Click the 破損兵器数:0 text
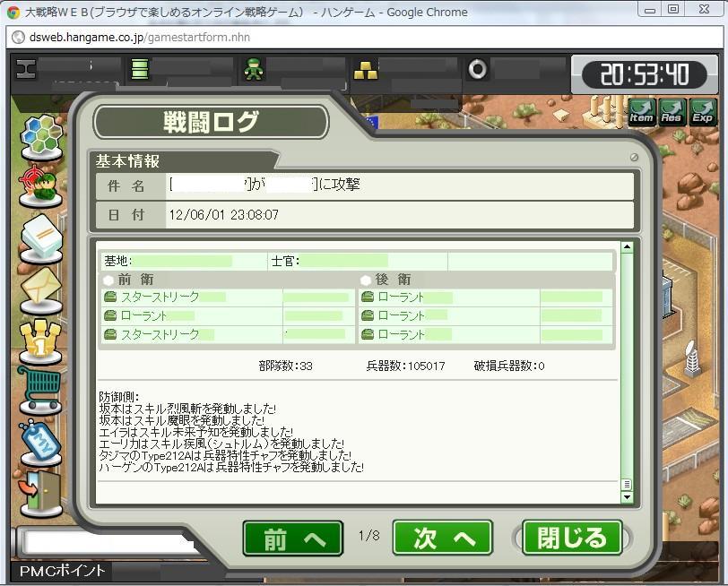 [x=509, y=366]
